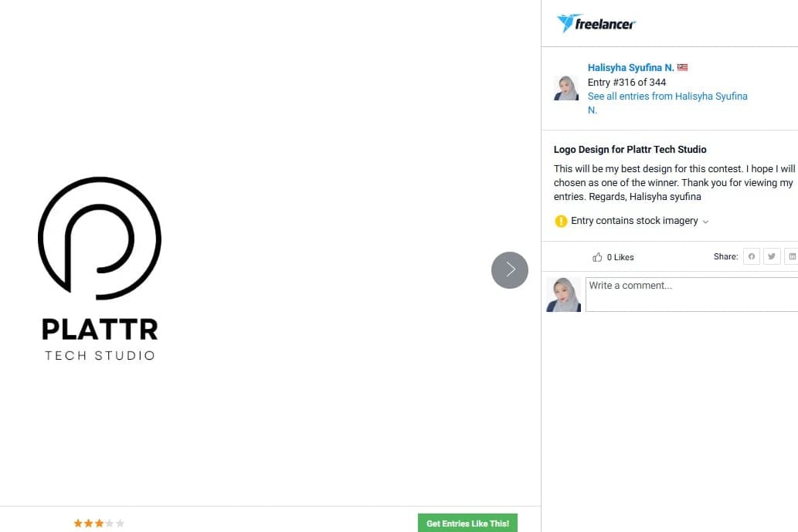Click the yellow stock imagery warning icon
Image resolution: width=798 pixels, height=532 pixels.
[561, 221]
